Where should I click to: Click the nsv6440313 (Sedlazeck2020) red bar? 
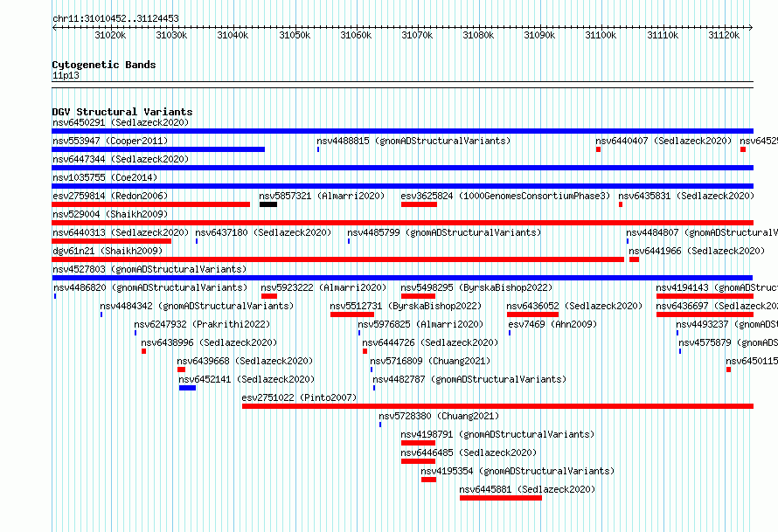[x=112, y=241]
